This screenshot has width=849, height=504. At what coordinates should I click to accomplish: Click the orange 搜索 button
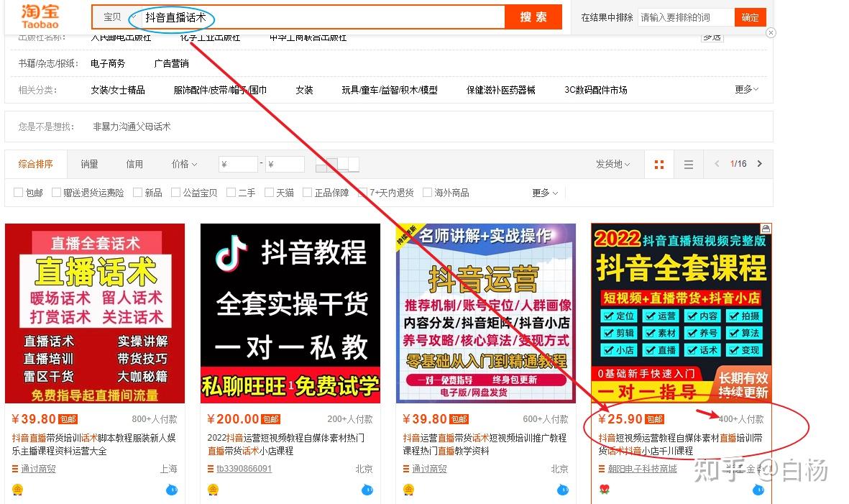[533, 17]
